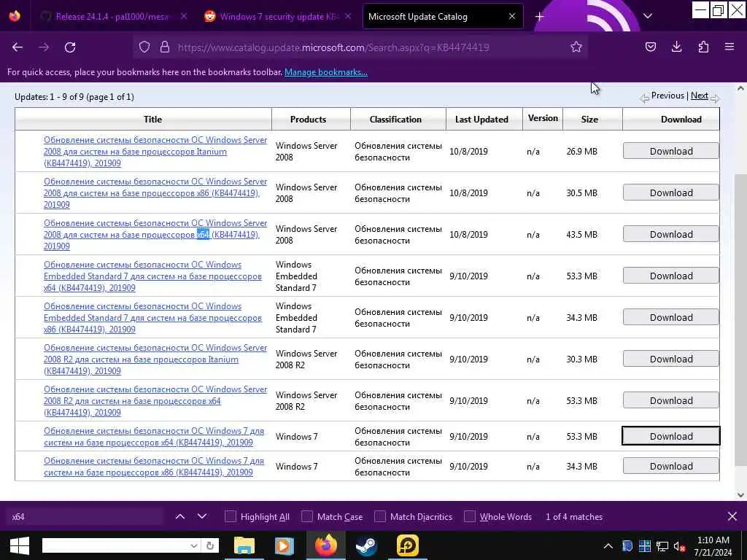Open yellow magnifier app in taskbar
747x560 pixels.
click(x=407, y=545)
